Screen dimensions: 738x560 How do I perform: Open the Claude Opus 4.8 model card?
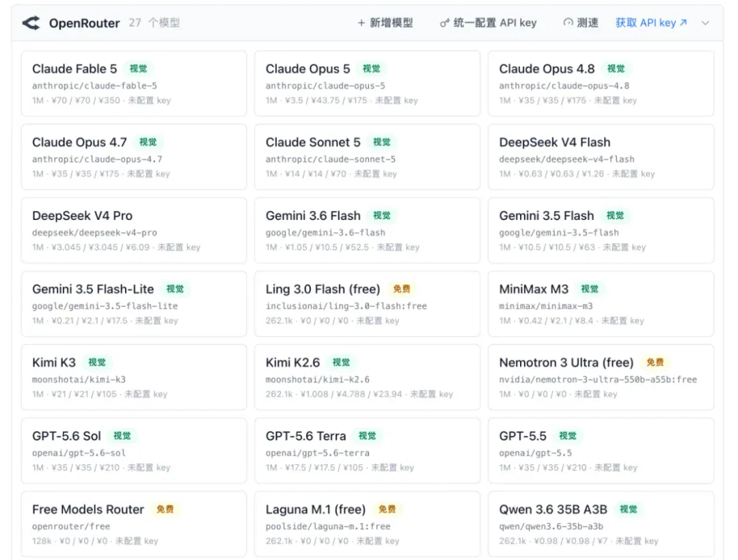(x=601, y=83)
